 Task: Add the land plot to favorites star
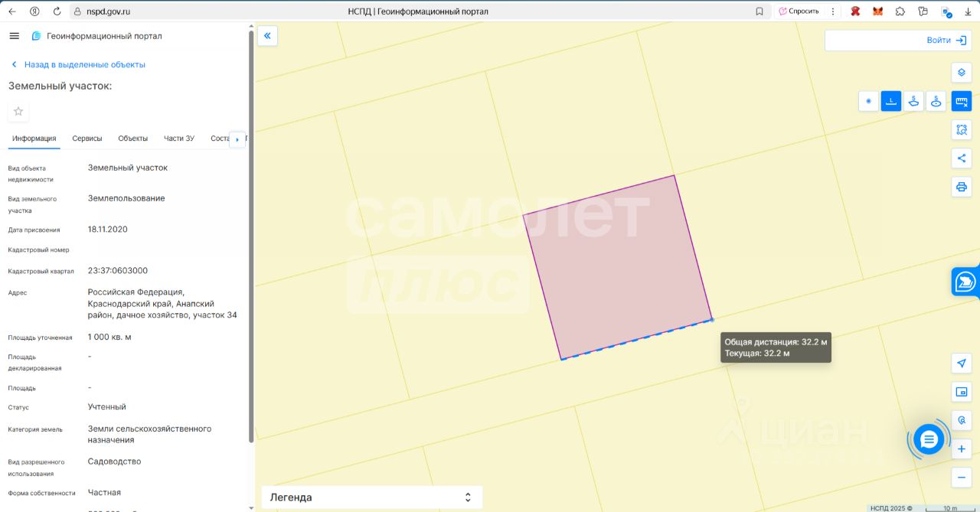coord(18,112)
